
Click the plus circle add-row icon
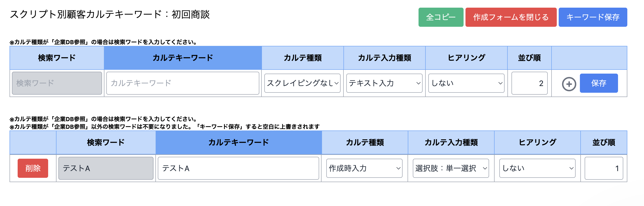tap(569, 84)
